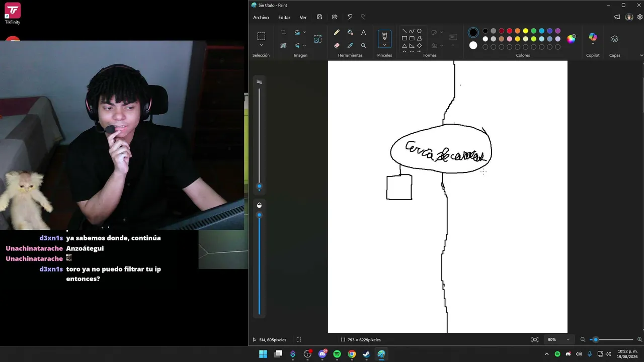Open Google Chrome from the taskbar
This screenshot has width=644, height=362.
pyautogui.click(x=352, y=354)
